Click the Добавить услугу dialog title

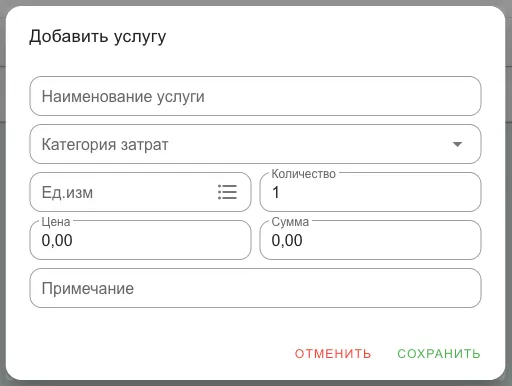click(98, 37)
